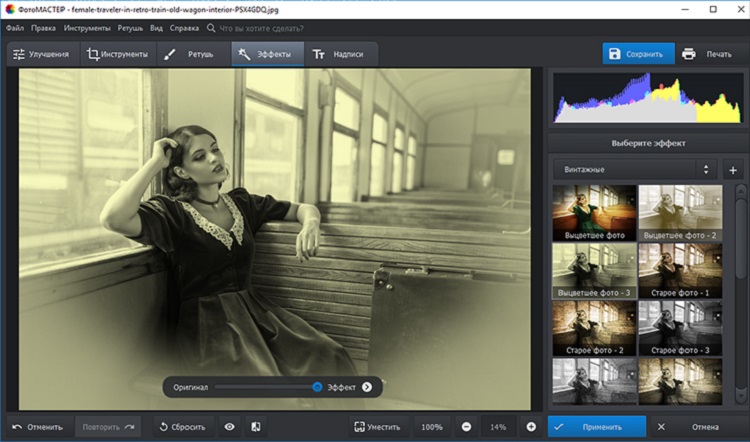This screenshot has height=442, width=750.
Task: Open the Винтажные effect category dropdown
Action: click(x=635, y=170)
